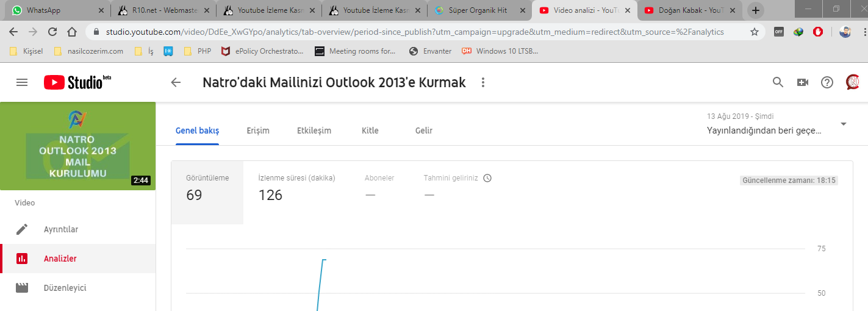This screenshot has height=311, width=868.
Task: Switch to the Gelir tab
Action: pyautogui.click(x=424, y=130)
